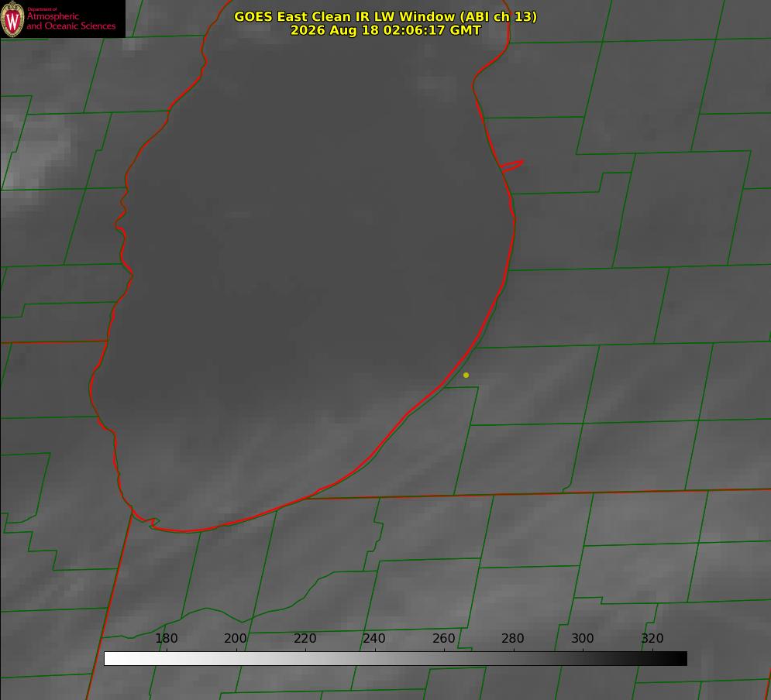The height and width of the screenshot is (700, 771).
Task: Click the Department of text in the logo
Action: tap(42, 9)
